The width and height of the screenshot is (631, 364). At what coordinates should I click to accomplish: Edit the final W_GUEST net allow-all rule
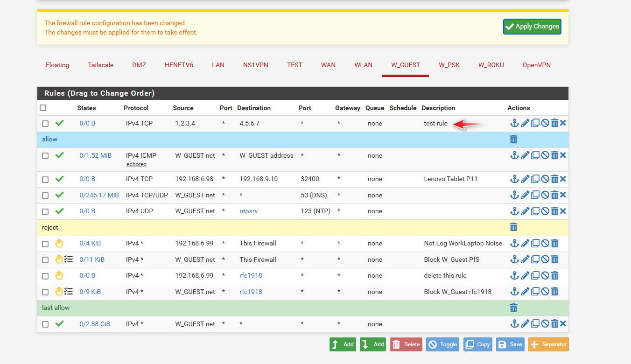(525, 324)
